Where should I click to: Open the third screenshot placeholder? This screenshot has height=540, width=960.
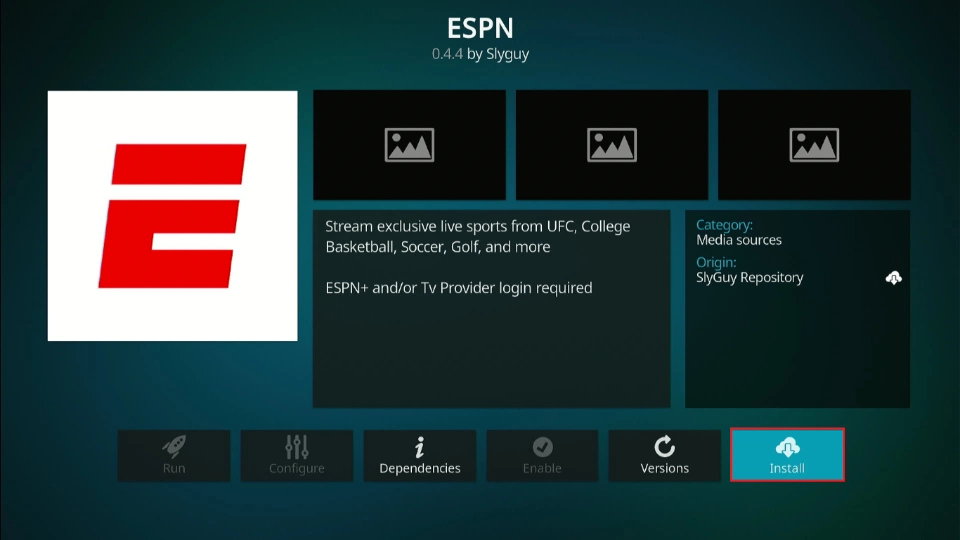[814, 145]
